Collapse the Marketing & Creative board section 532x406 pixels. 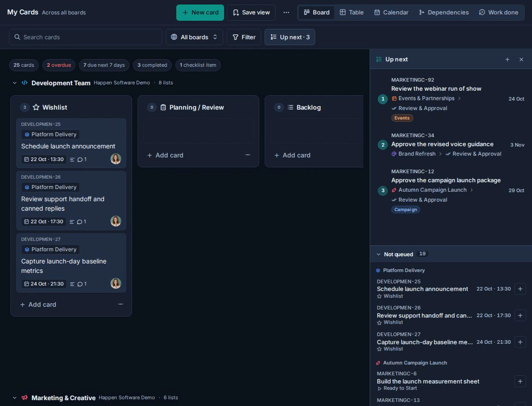point(14,397)
